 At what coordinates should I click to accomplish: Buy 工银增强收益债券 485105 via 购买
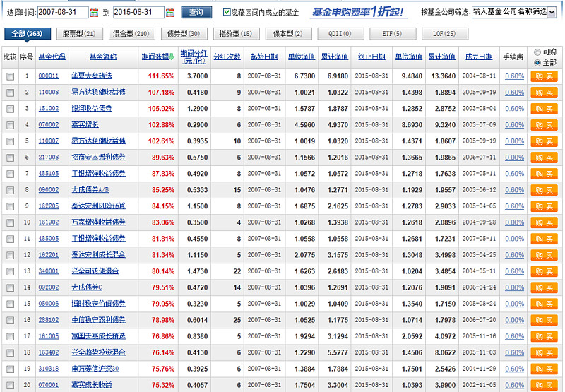[544, 174]
